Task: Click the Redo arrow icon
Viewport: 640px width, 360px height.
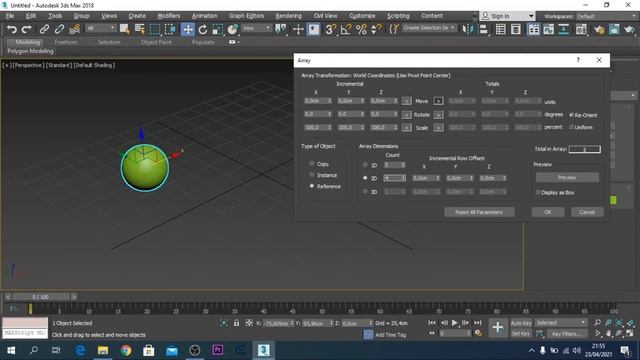Action: tap(27, 29)
